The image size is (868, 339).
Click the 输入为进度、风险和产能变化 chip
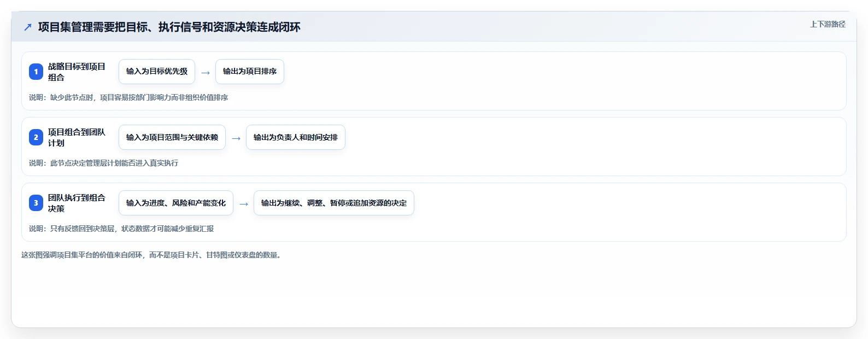point(176,203)
